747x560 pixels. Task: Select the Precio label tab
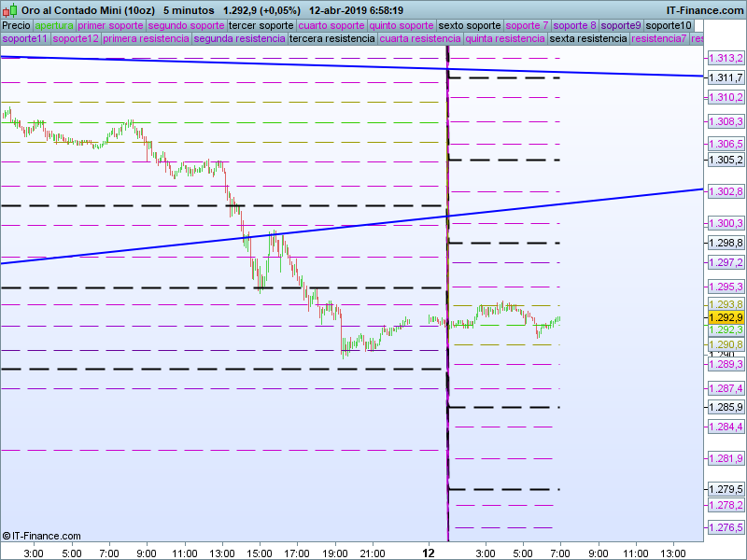(x=16, y=26)
